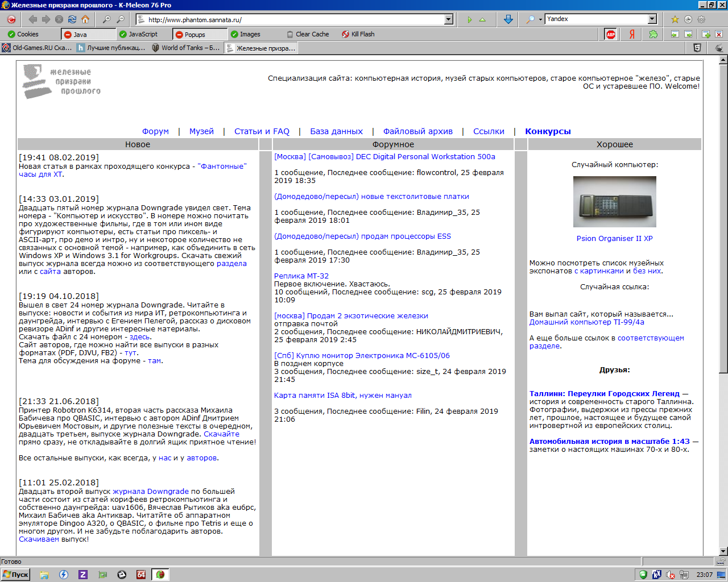Open the Реплика МТ-32 forum thread
This screenshot has height=582, width=728.
pyautogui.click(x=301, y=276)
